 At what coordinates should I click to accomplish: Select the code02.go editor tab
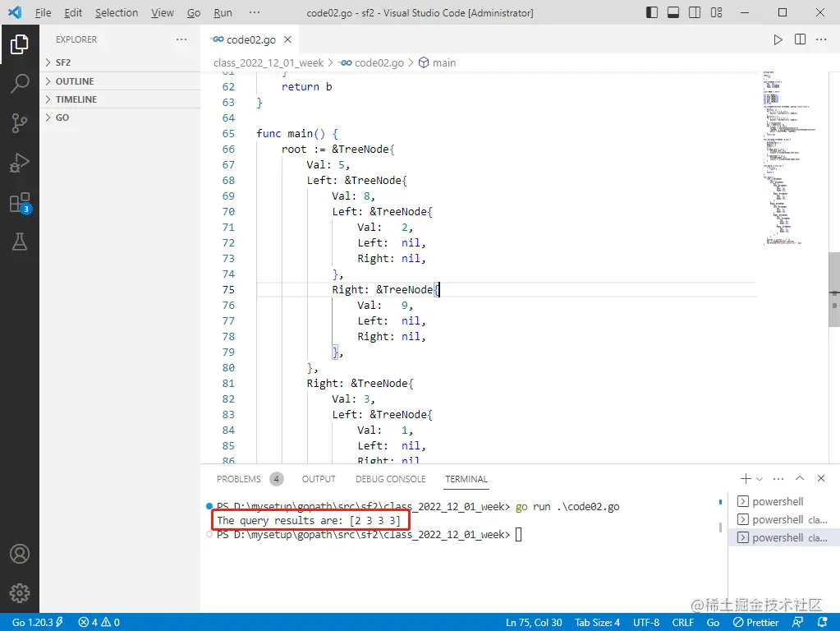(250, 39)
